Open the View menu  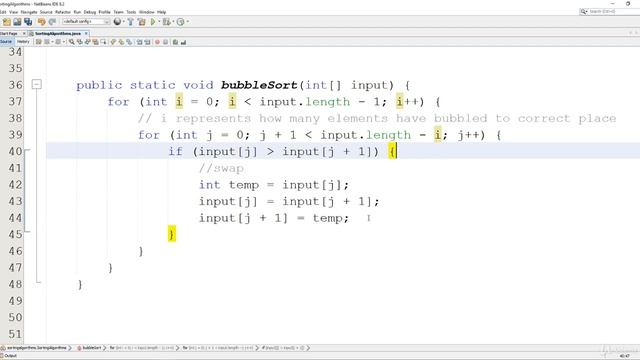13,12
